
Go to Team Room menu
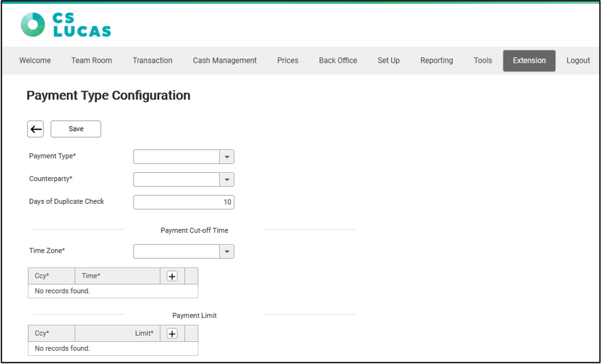coord(91,61)
